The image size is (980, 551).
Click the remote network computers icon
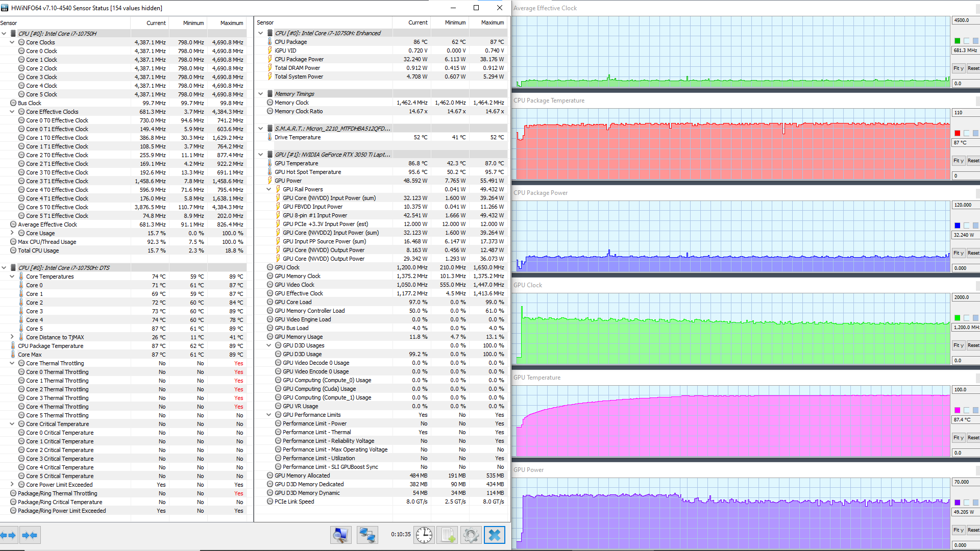click(x=367, y=535)
